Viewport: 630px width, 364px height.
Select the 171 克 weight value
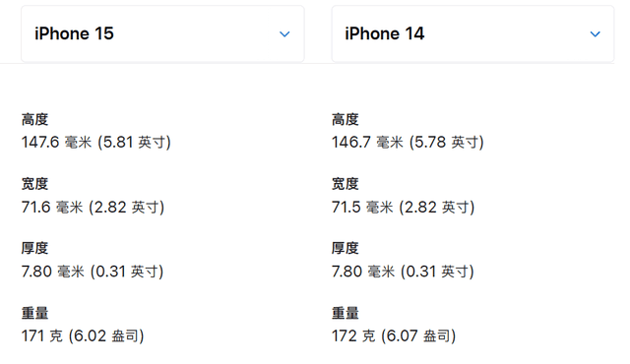(83, 335)
